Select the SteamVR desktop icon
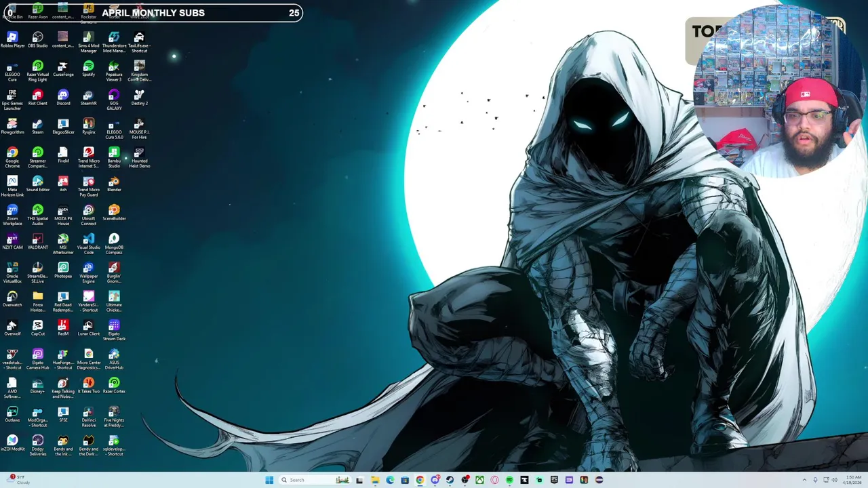This screenshot has width=868, height=488. coord(88,98)
